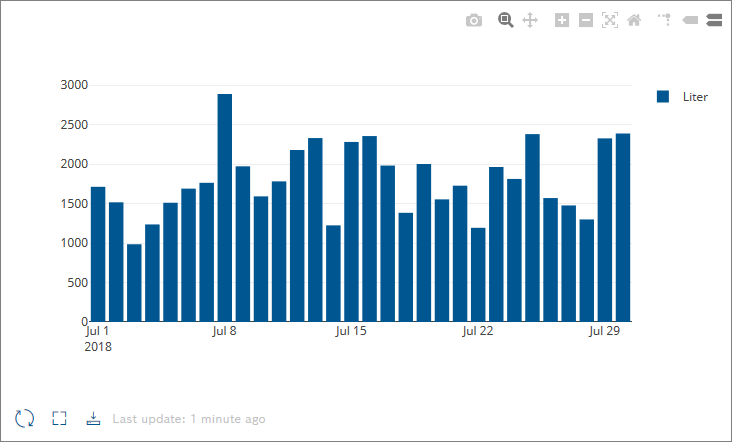Click the Autoscale icon
The height and width of the screenshot is (442, 732).
(610, 20)
